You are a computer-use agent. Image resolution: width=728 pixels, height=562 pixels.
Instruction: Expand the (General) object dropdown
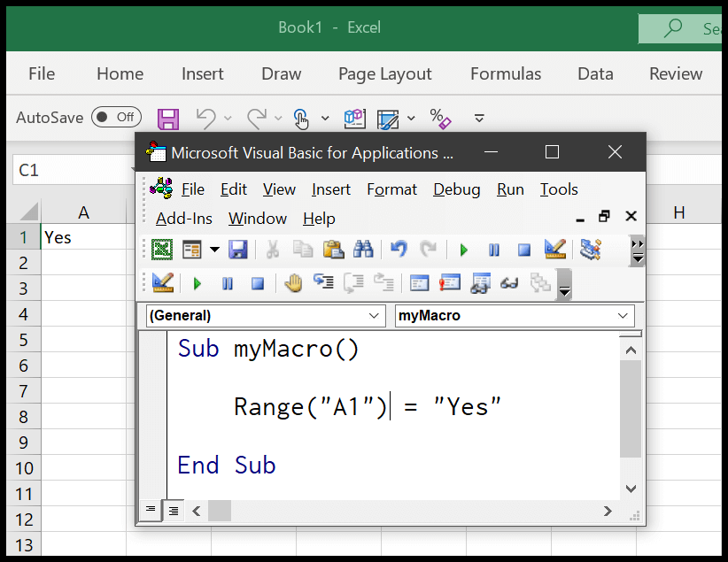[x=375, y=316]
